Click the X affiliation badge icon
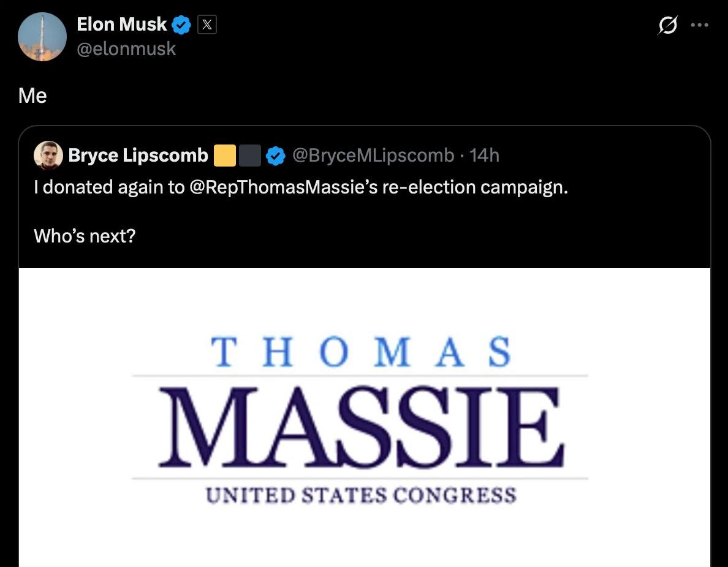 [x=207, y=25]
